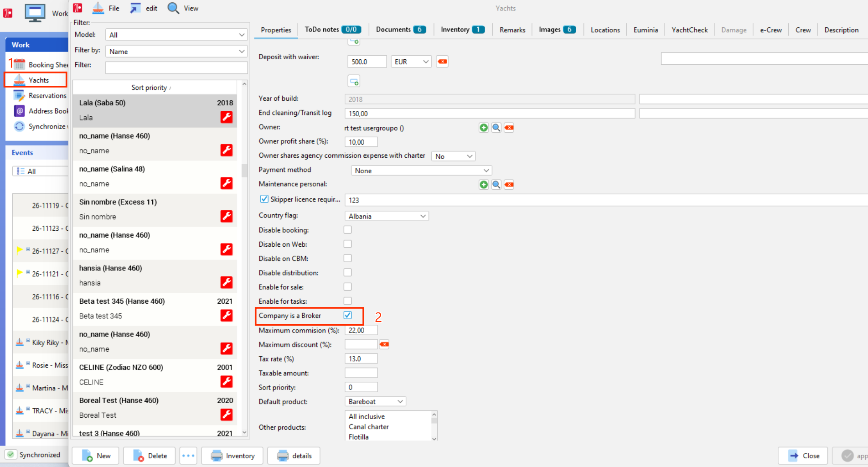Clear the Maximum discount value
The image size is (868, 467).
(384, 344)
